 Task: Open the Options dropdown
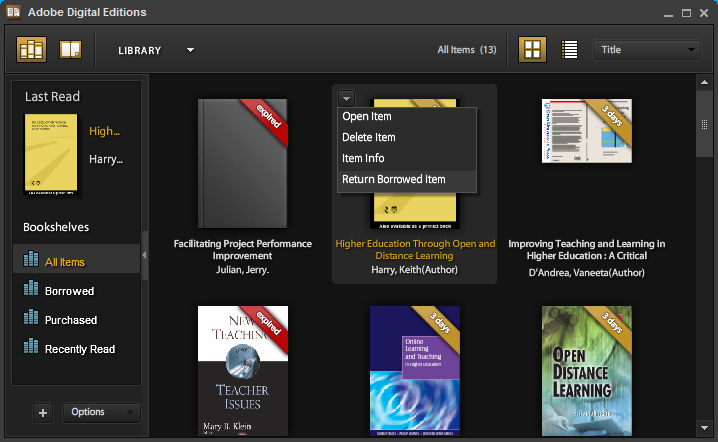click(x=101, y=413)
